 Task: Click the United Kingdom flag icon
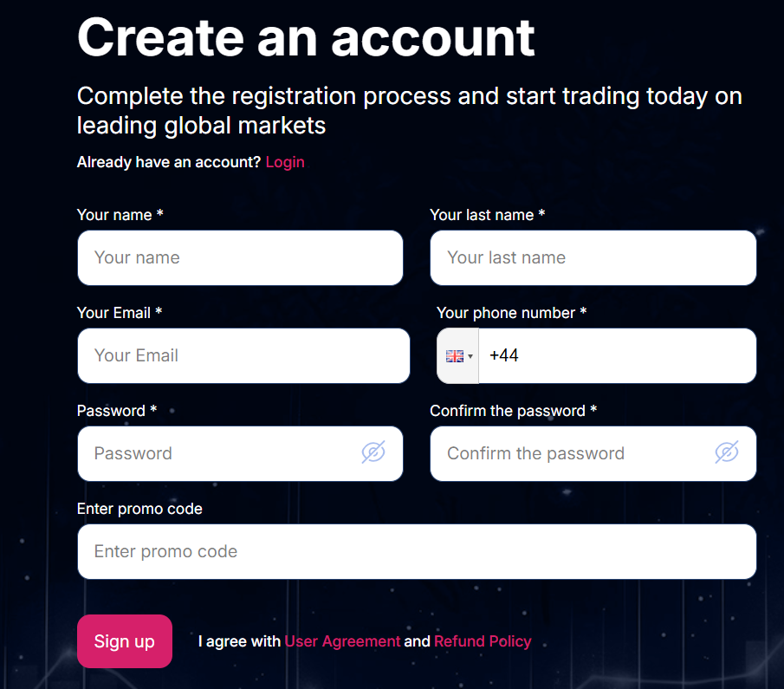point(455,355)
